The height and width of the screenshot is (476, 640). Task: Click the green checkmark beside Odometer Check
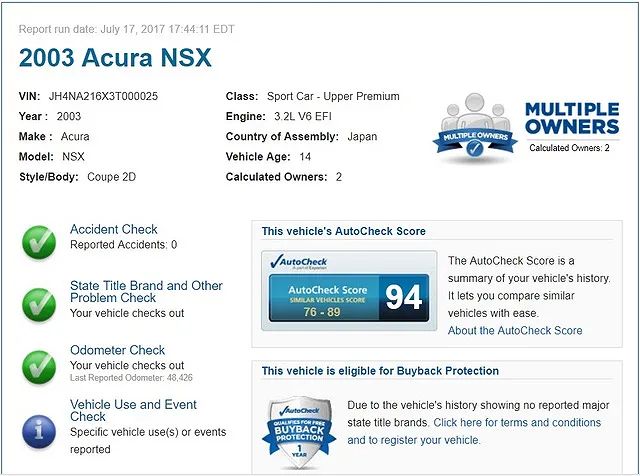click(x=39, y=367)
